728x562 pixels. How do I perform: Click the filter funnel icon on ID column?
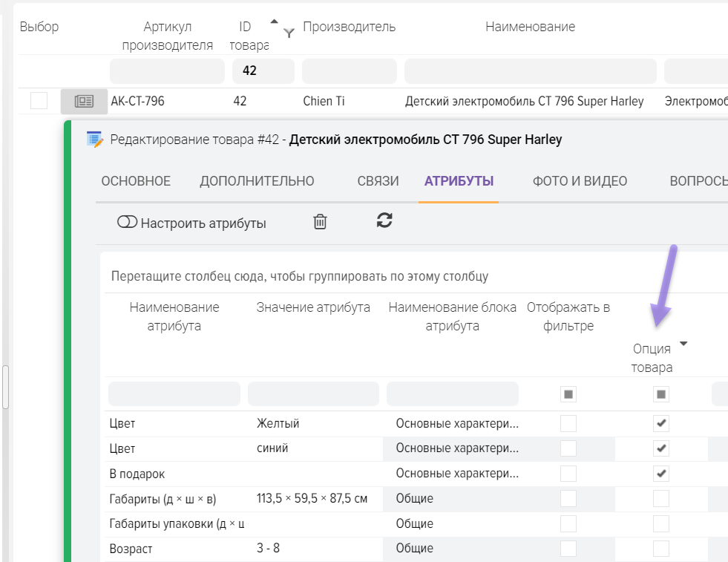click(289, 33)
